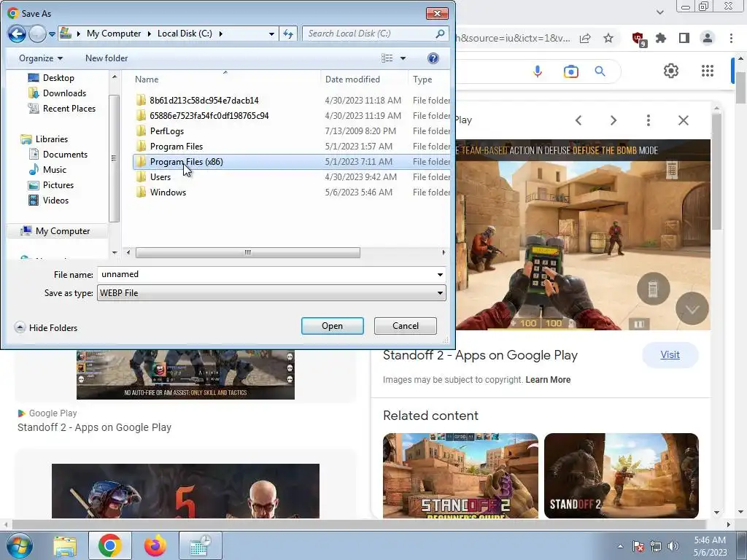The image size is (747, 560).
Task: Select the PerfLogs folder
Action: [167, 131]
